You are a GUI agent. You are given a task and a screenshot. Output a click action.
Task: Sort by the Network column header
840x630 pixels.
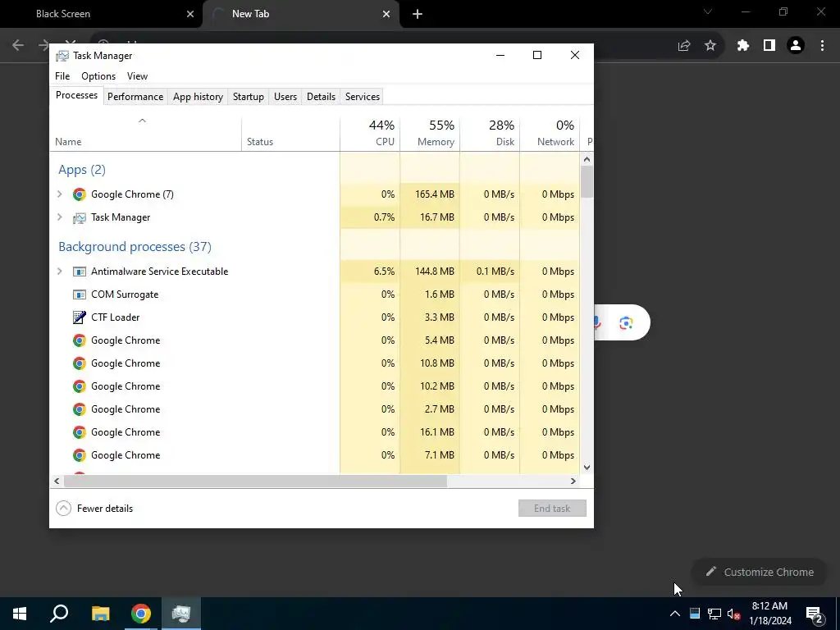click(550, 133)
